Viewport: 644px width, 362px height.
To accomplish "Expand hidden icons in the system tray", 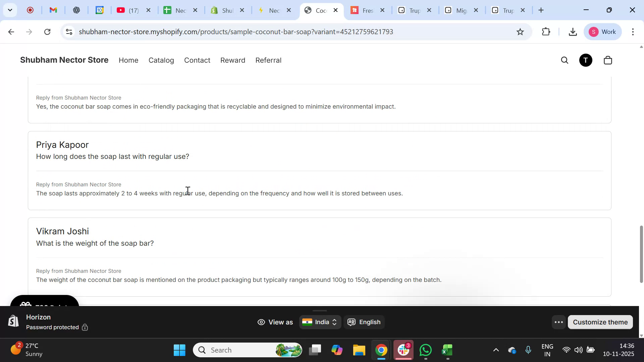I will pos(496,350).
